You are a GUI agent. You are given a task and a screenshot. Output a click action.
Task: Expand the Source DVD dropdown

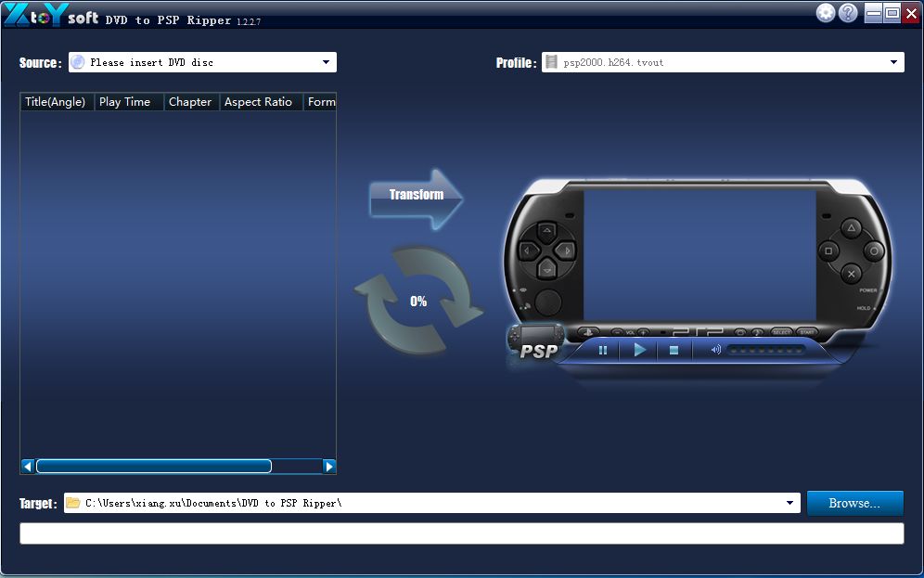click(x=326, y=62)
